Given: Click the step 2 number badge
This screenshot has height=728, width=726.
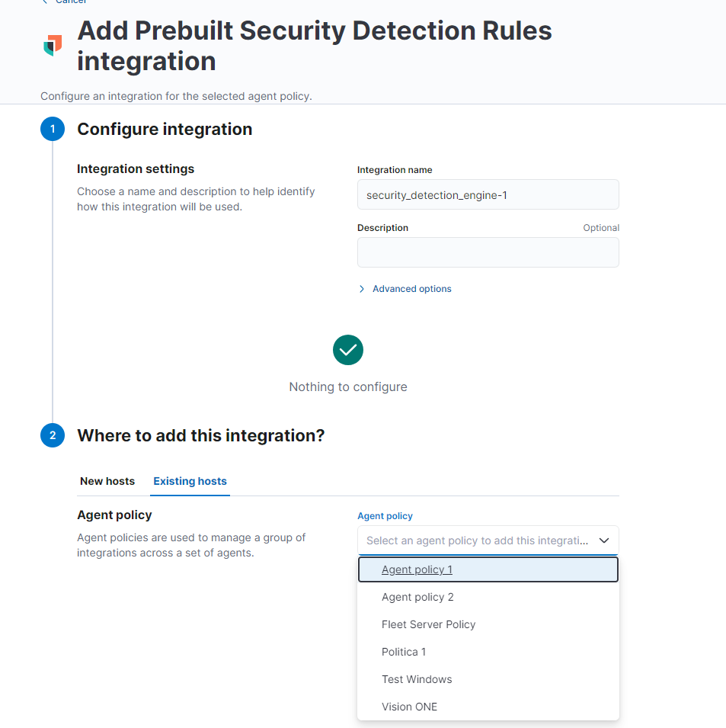Looking at the screenshot, I should point(53,436).
